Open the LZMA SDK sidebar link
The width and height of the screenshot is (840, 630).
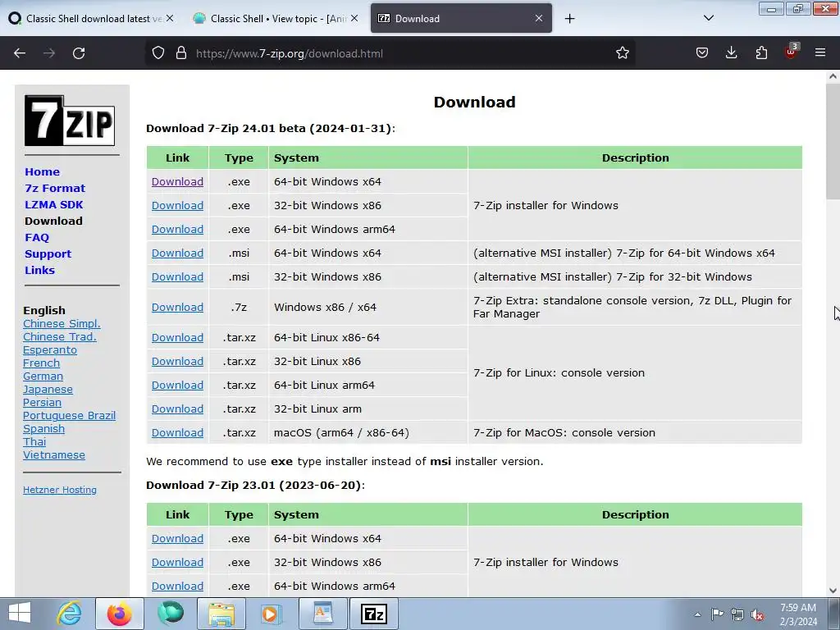(53, 204)
